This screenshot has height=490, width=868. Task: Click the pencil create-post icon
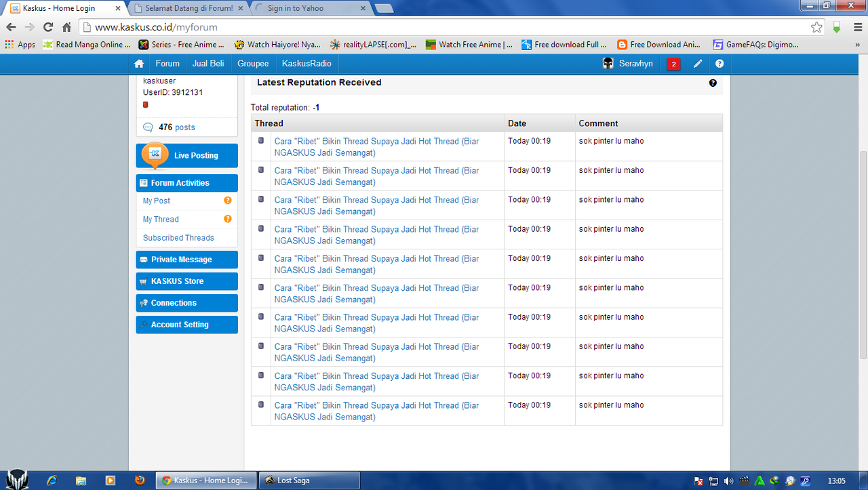[x=698, y=64]
